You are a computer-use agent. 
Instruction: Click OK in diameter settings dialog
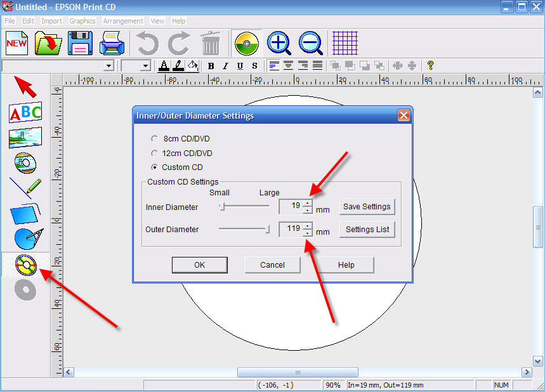click(x=199, y=265)
